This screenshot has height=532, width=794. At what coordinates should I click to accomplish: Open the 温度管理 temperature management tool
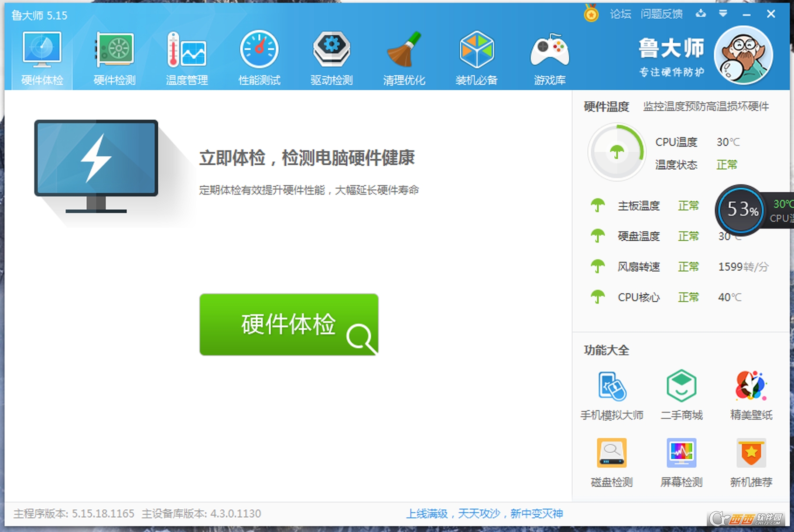point(186,57)
